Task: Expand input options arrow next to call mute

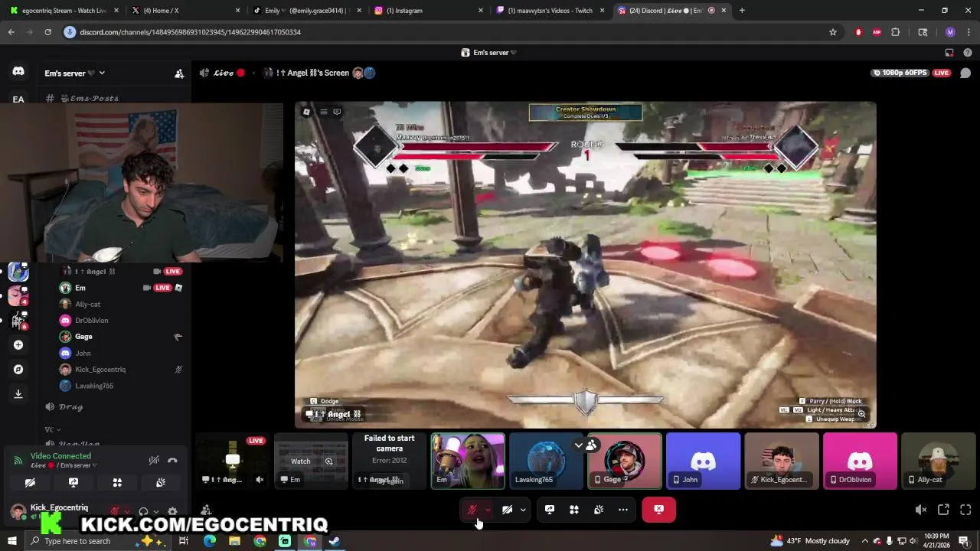Action: [x=488, y=510]
